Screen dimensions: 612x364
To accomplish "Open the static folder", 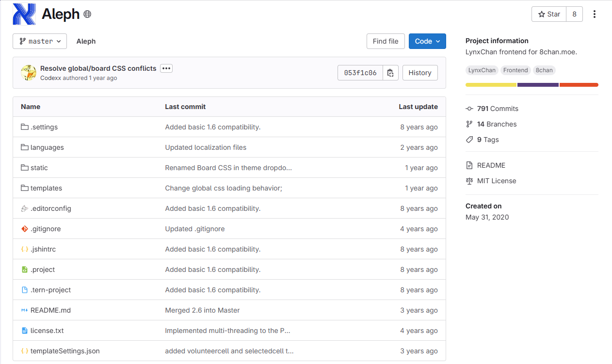I will (x=39, y=168).
